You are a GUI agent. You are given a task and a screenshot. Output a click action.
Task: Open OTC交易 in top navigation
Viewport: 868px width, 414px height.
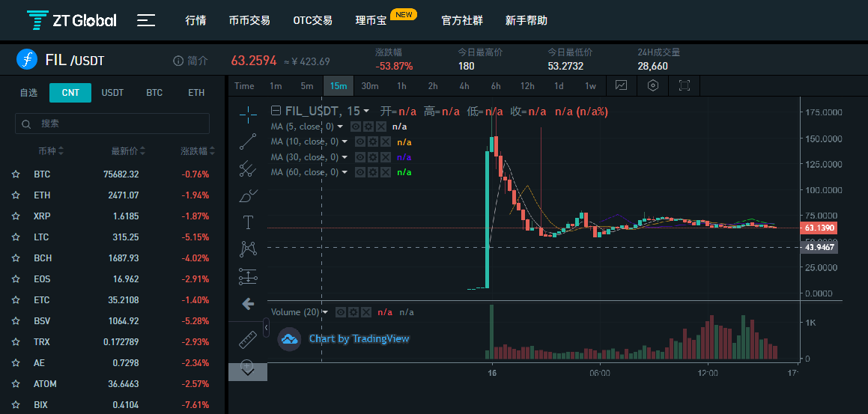[313, 21]
